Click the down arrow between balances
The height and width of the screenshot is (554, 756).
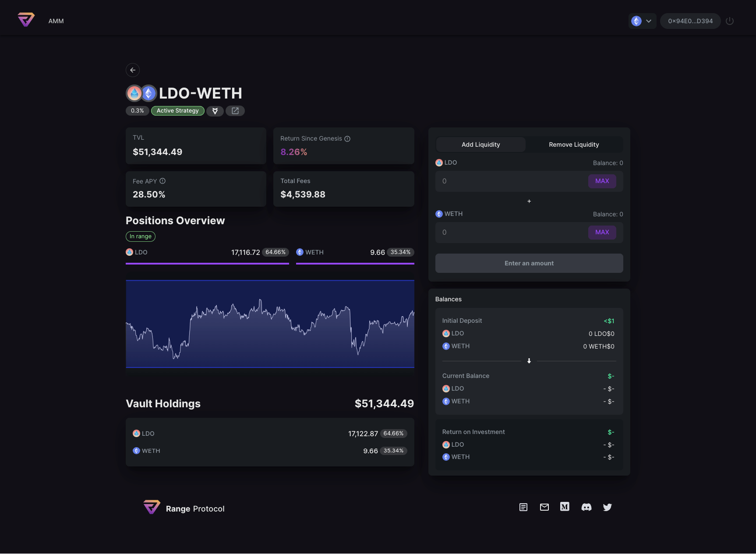click(x=529, y=361)
